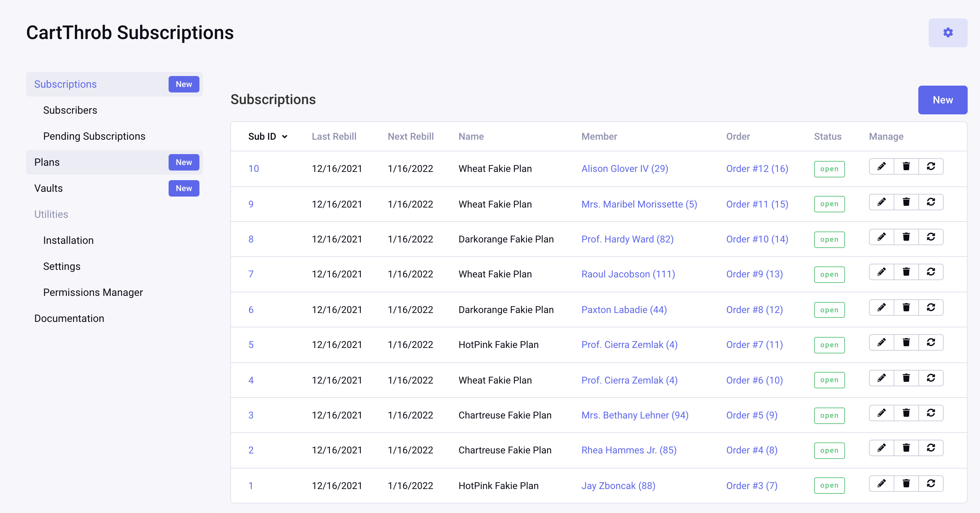This screenshot has width=980, height=513.
Task: Edit subscription 5 with pencil icon
Action: [x=881, y=343]
